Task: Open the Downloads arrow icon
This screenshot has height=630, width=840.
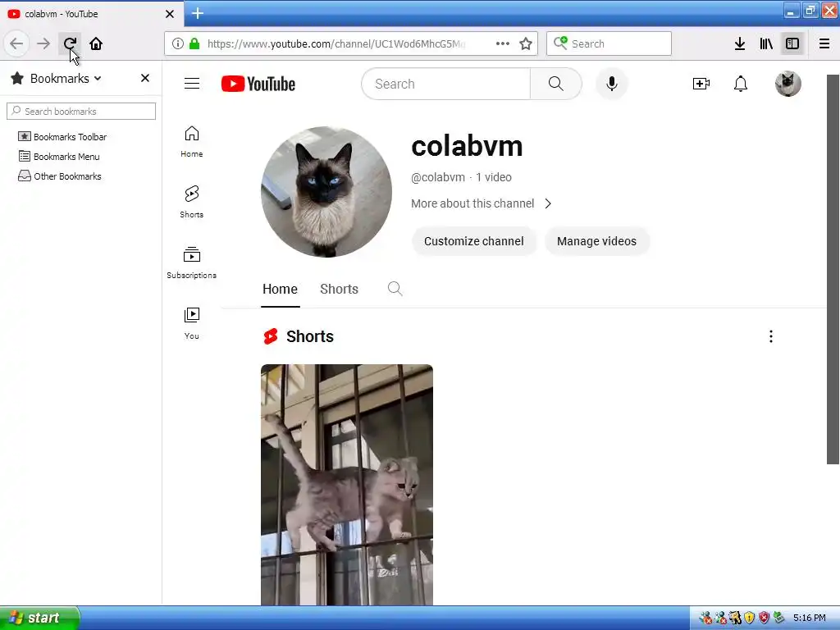Action: pyautogui.click(x=740, y=43)
